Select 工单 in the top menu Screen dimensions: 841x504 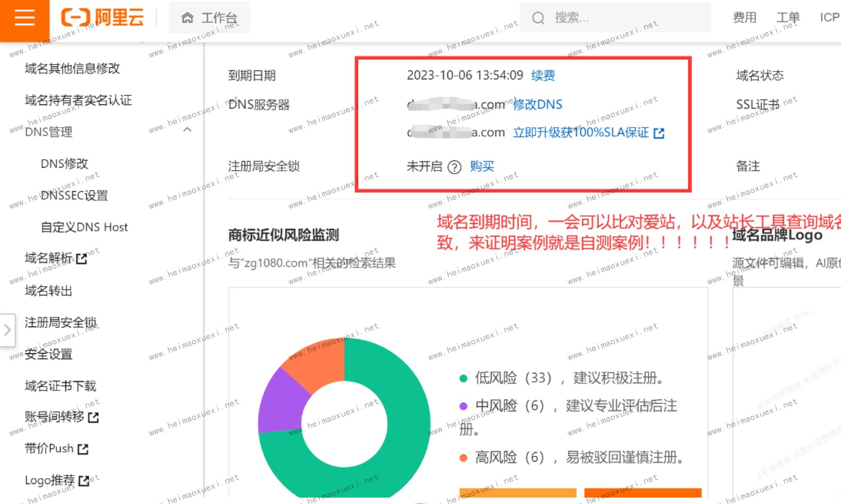(x=788, y=18)
